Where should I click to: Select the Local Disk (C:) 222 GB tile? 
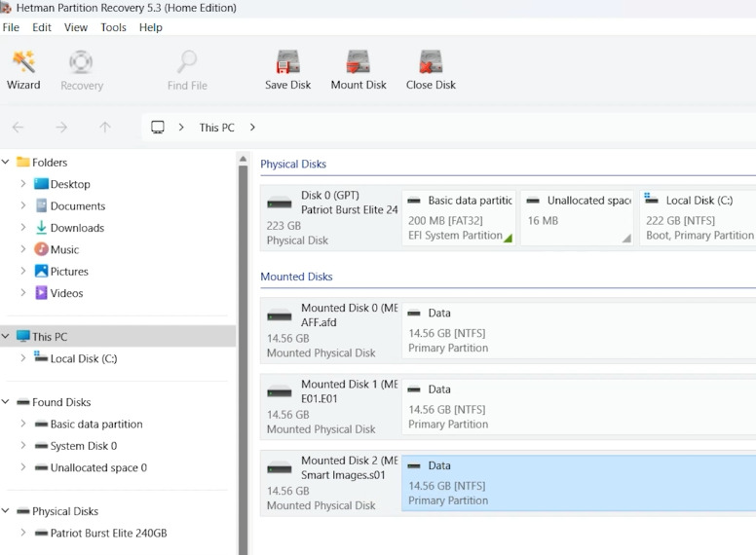click(699, 218)
